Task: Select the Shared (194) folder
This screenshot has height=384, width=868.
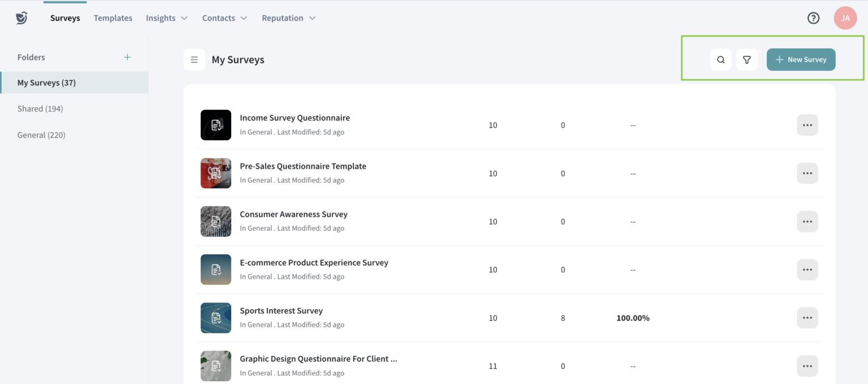Action: [x=40, y=109]
